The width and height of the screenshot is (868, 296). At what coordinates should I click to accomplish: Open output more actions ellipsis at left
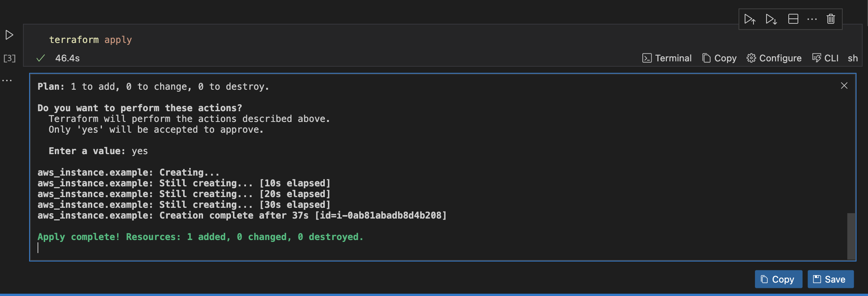(7, 81)
